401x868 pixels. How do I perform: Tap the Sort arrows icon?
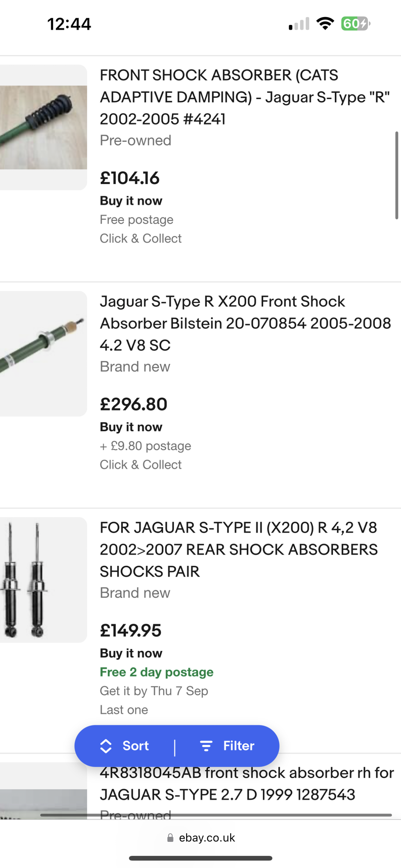pyautogui.click(x=106, y=746)
